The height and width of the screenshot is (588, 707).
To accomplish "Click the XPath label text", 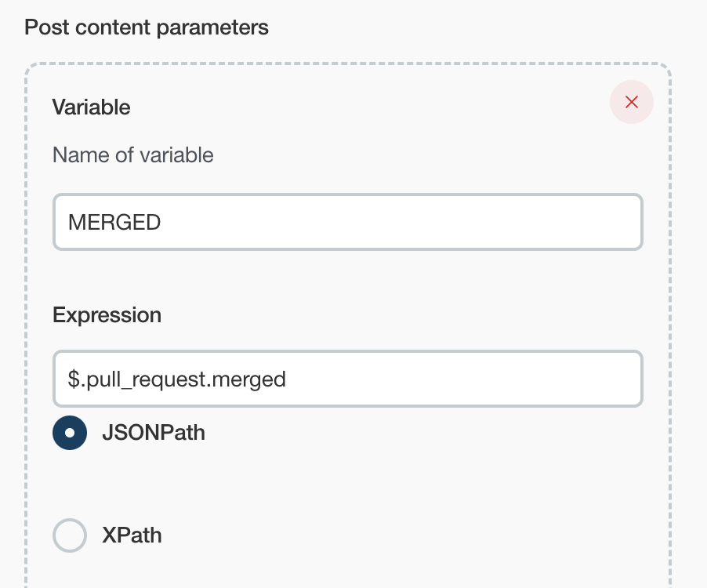I will tap(132, 535).
